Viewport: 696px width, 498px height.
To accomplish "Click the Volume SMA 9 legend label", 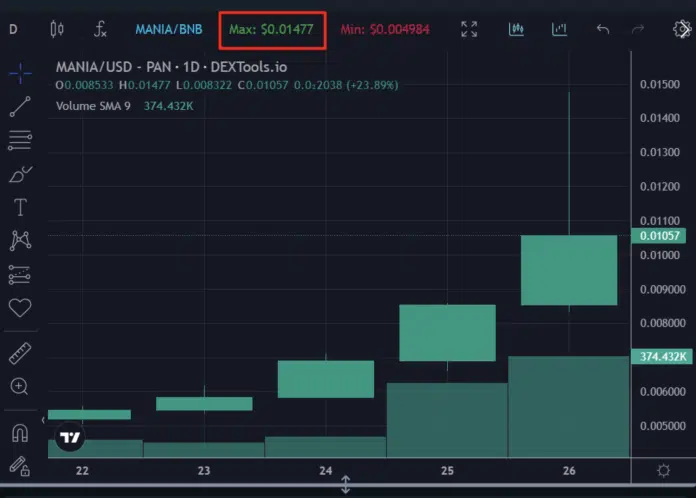I will tap(94, 105).
